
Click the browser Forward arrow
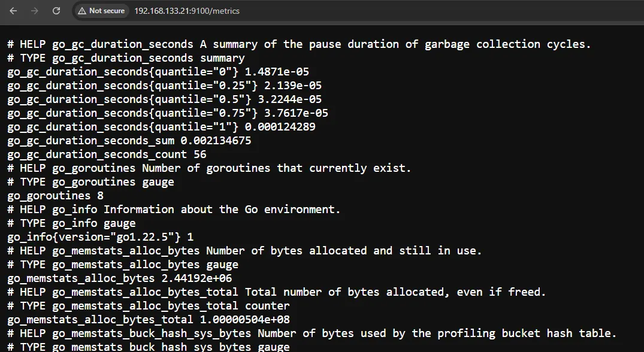coord(35,11)
